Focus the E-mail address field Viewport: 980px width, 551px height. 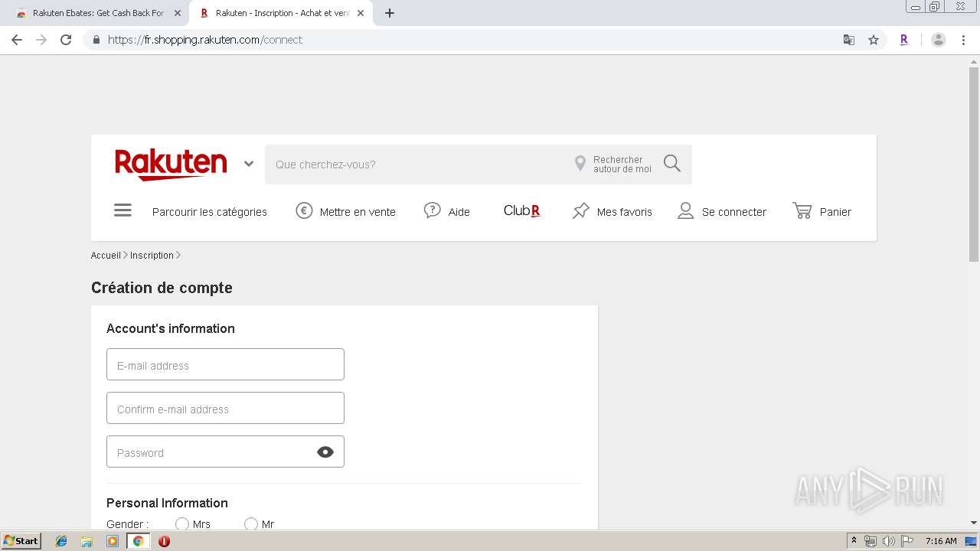pyautogui.click(x=225, y=364)
